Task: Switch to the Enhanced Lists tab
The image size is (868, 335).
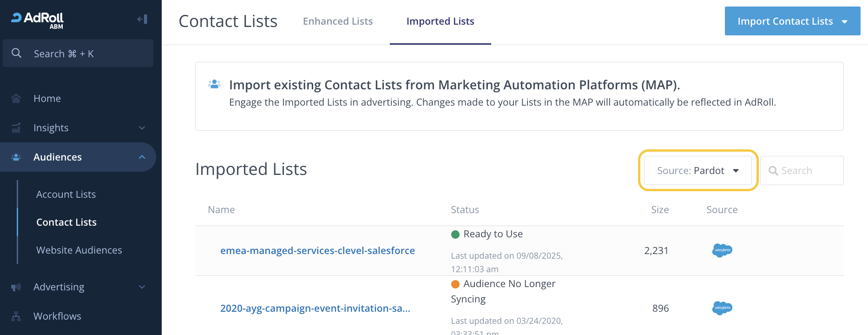Action: tap(338, 21)
